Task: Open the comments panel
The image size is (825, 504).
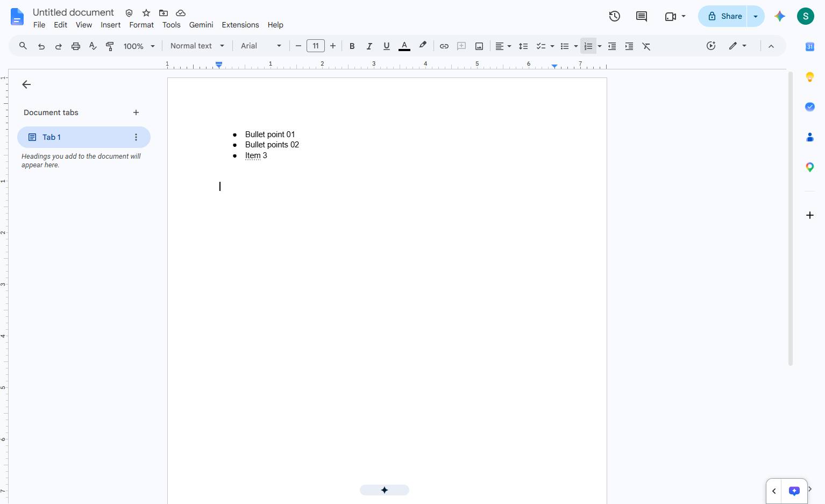Action: (x=642, y=16)
